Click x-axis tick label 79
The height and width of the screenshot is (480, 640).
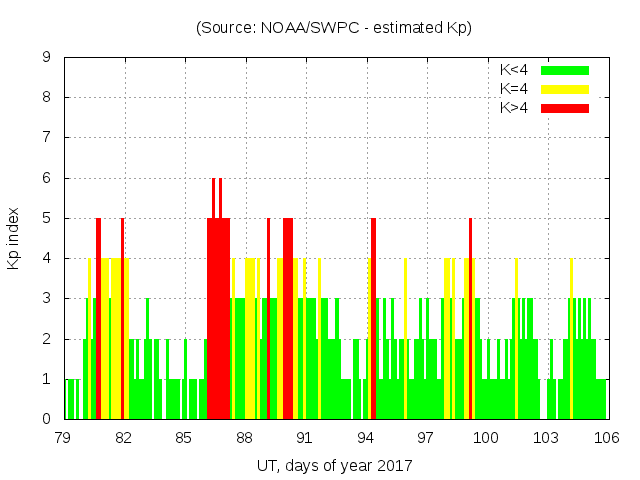coord(63,438)
